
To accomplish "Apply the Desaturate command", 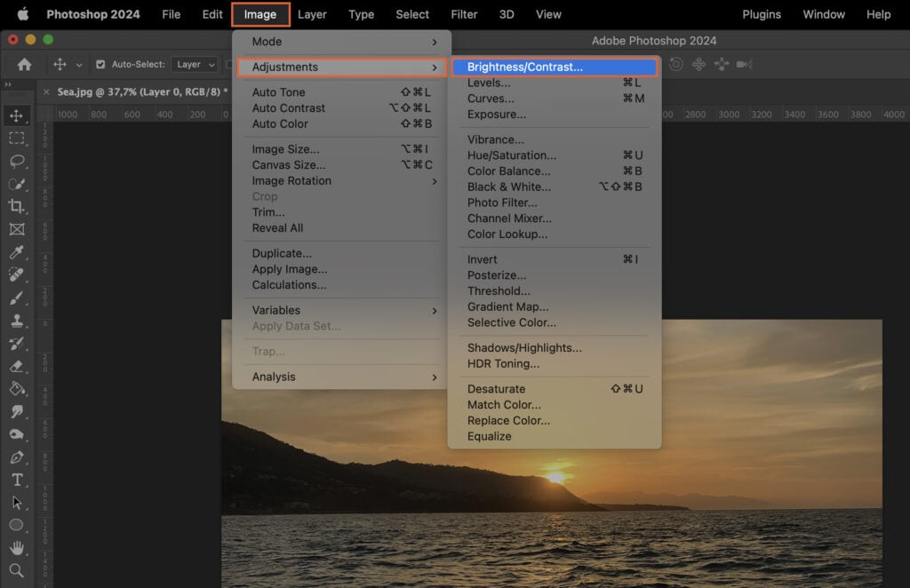I will pyautogui.click(x=497, y=388).
